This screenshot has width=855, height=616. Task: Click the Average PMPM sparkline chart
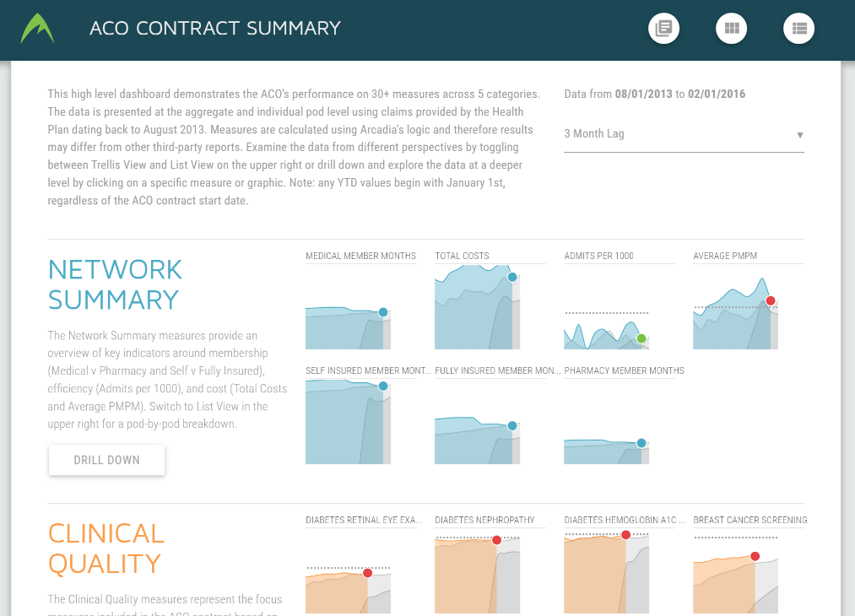[735, 312]
